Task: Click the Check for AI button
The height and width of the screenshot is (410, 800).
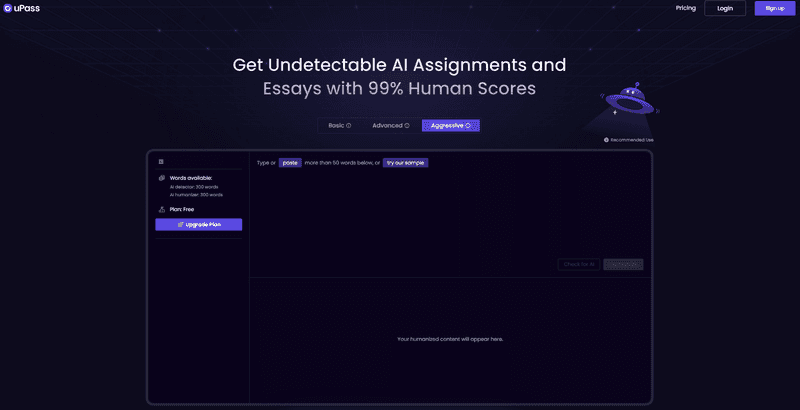Action: coord(579,264)
